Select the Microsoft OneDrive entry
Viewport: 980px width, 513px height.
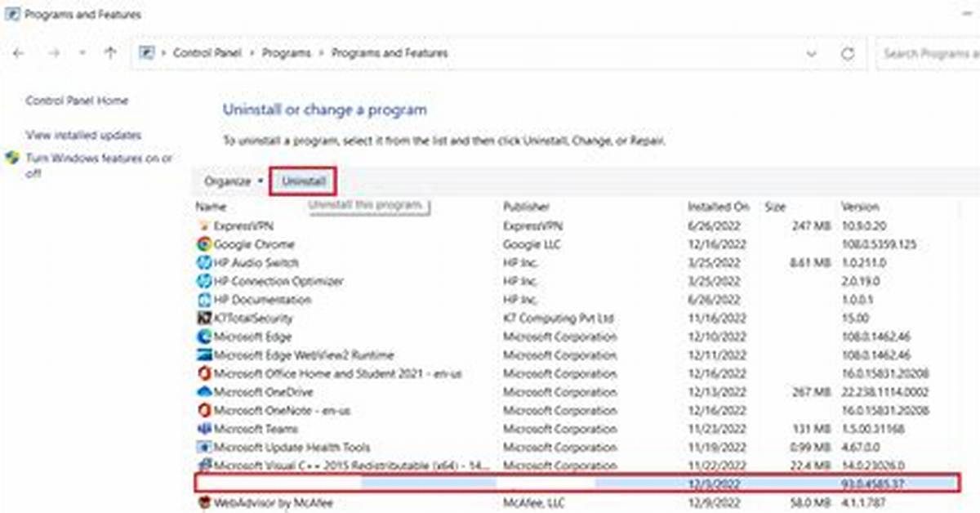click(x=263, y=392)
